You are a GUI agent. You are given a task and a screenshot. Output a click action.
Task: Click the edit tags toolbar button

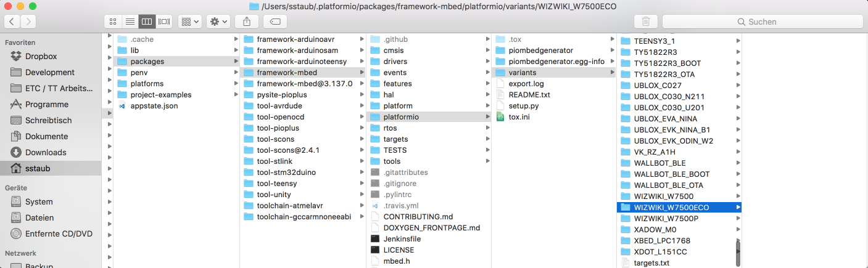click(275, 22)
